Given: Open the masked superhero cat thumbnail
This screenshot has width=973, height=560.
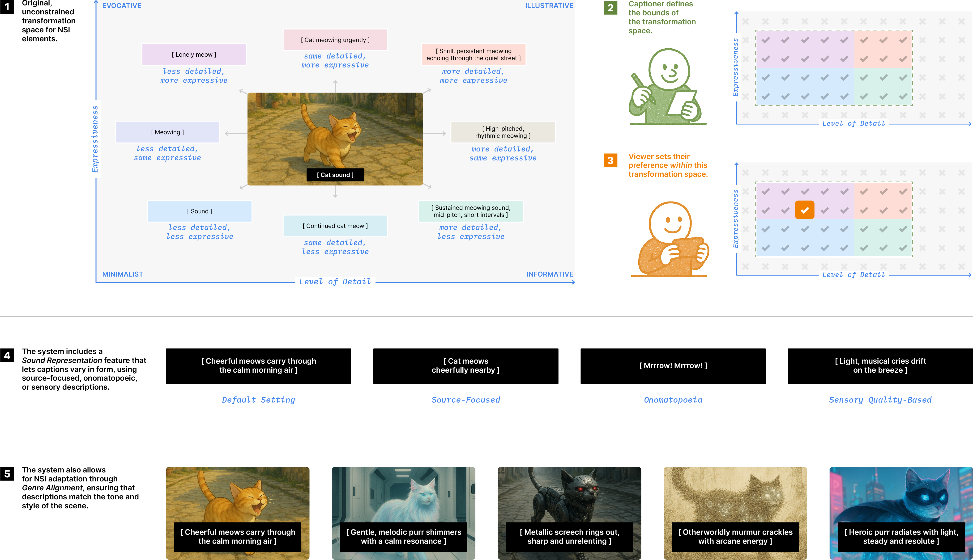Looking at the screenshot, I should (901, 496).
